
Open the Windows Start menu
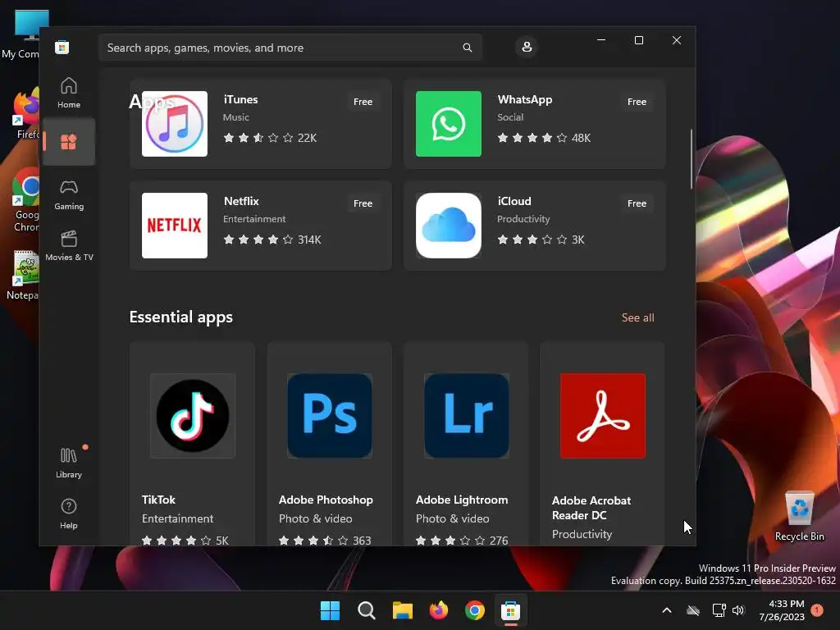click(330, 610)
